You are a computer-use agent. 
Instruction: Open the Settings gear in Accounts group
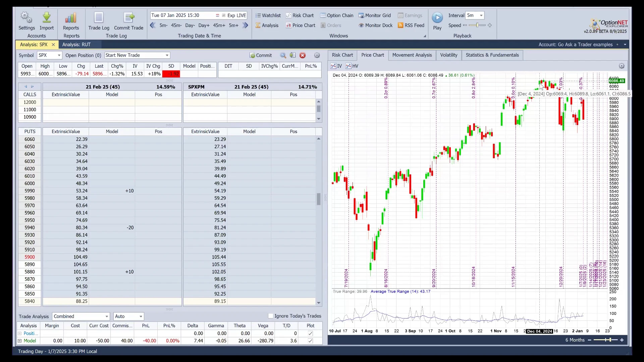(x=26, y=21)
